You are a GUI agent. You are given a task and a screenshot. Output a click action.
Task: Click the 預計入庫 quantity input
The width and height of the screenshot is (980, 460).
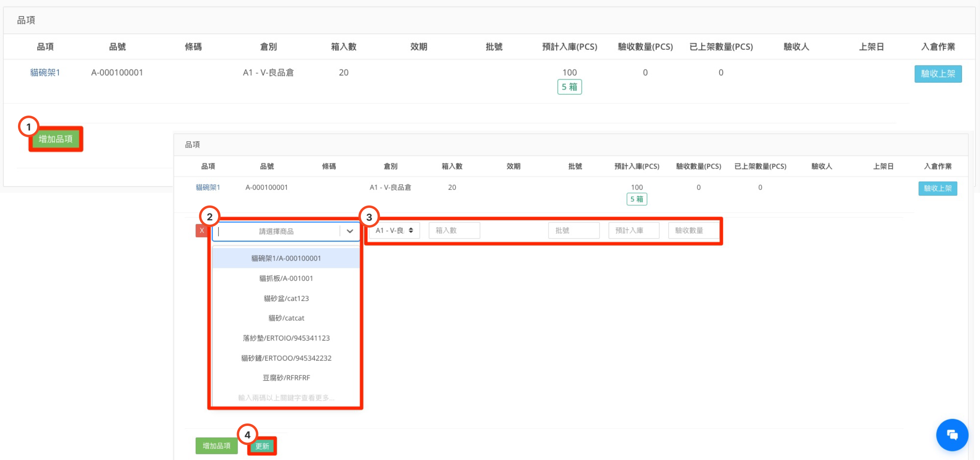pyautogui.click(x=634, y=230)
